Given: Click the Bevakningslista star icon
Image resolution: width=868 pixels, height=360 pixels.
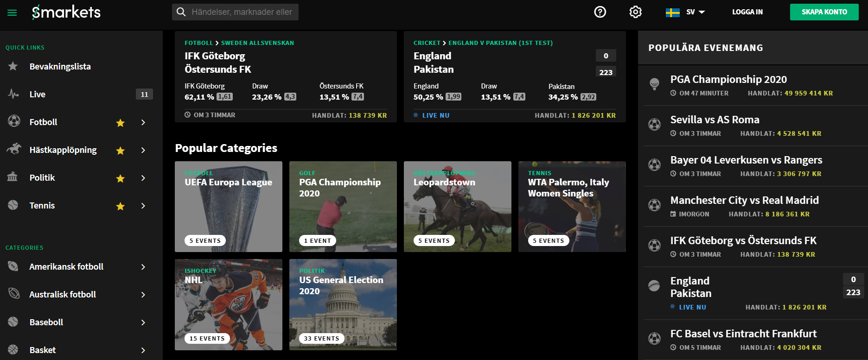Looking at the screenshot, I should click(x=13, y=66).
